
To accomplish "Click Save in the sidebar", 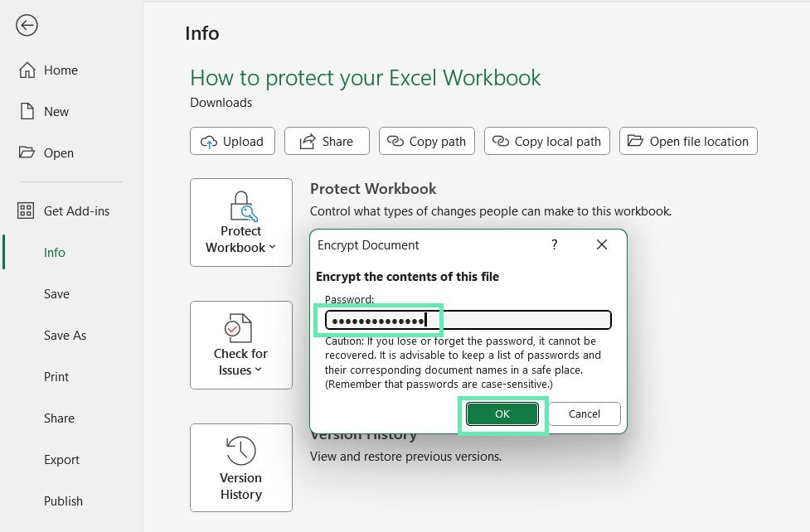I will tap(56, 293).
